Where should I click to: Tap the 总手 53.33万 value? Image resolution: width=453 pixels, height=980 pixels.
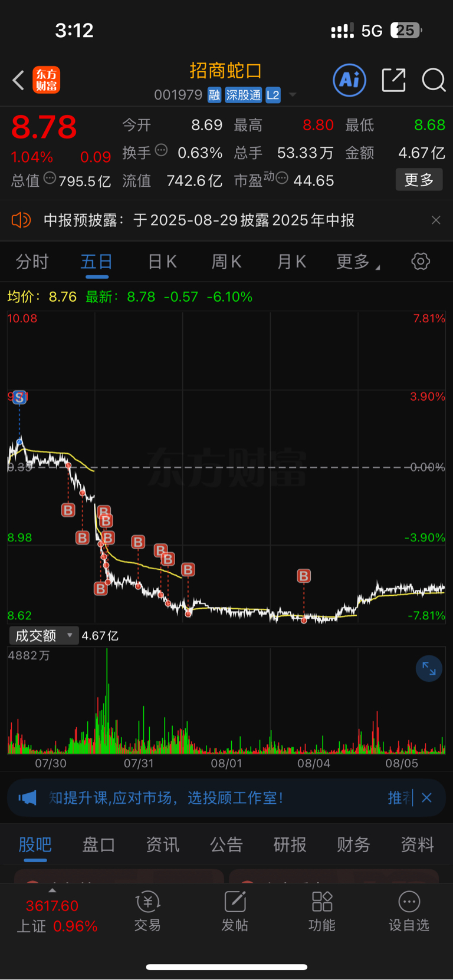point(305,153)
